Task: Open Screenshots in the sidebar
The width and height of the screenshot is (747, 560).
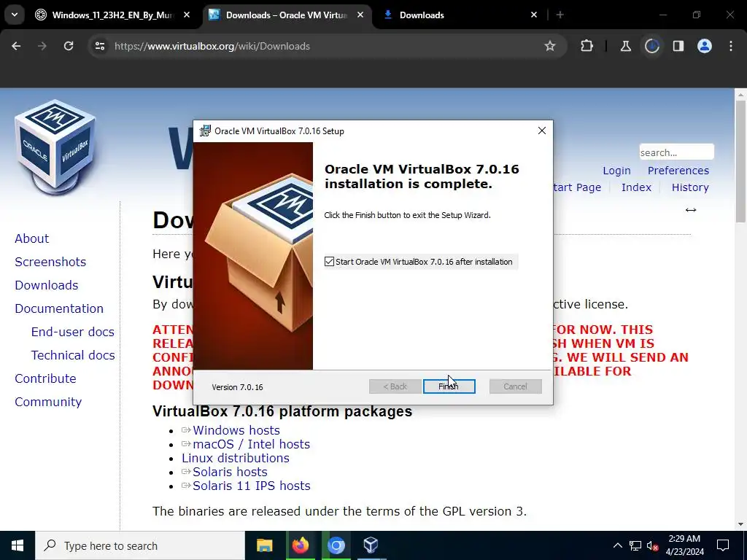Action: coord(50,262)
